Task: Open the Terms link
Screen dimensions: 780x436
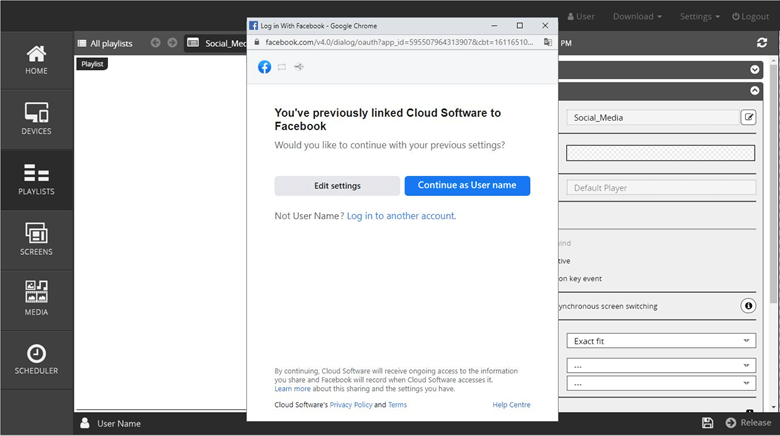Action: tap(397, 405)
